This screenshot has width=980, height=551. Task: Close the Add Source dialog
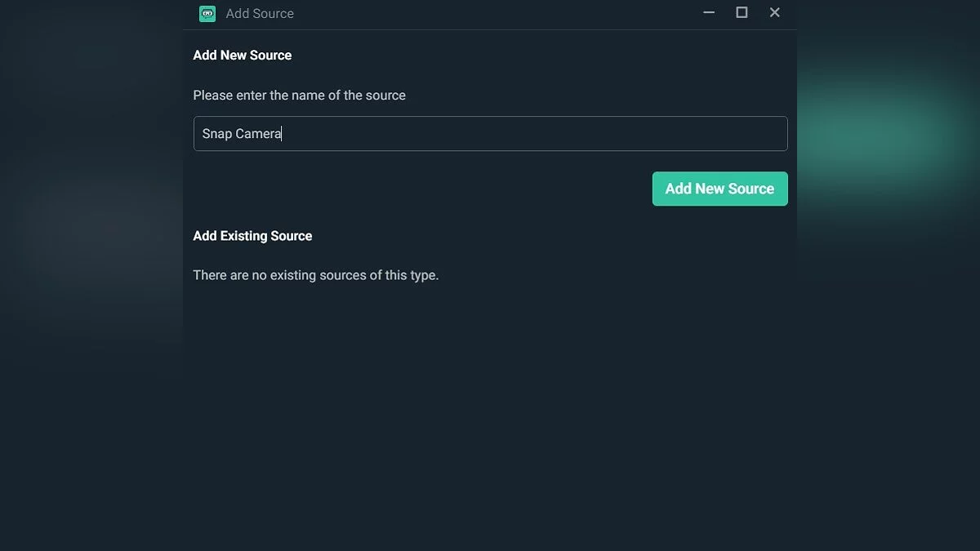(x=775, y=12)
